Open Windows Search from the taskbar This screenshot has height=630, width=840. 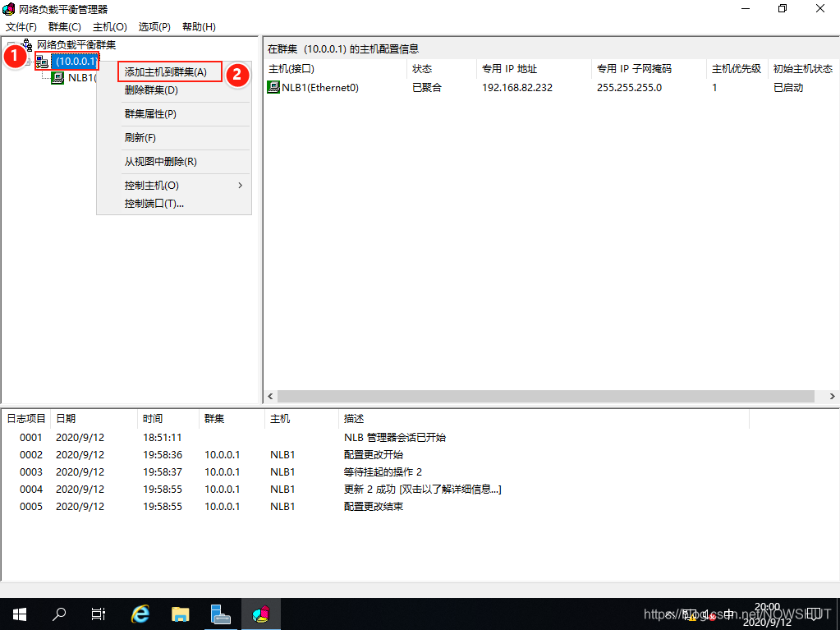pos(57,614)
